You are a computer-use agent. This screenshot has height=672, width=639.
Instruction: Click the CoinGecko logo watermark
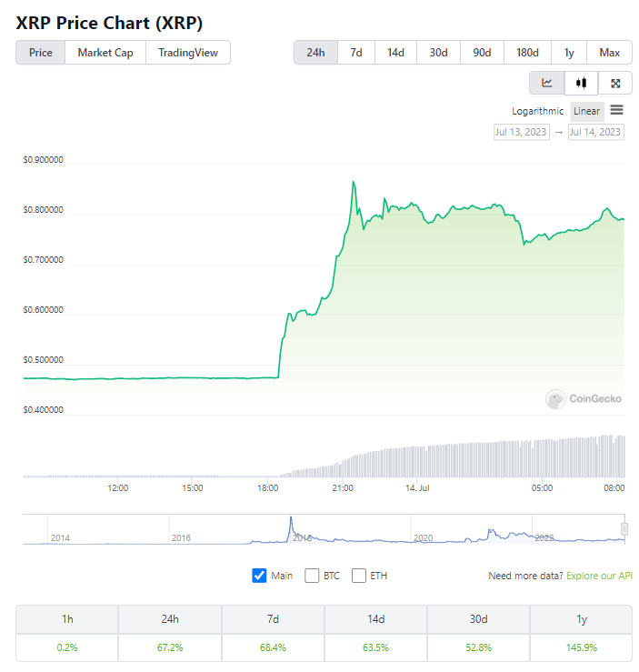(x=584, y=398)
